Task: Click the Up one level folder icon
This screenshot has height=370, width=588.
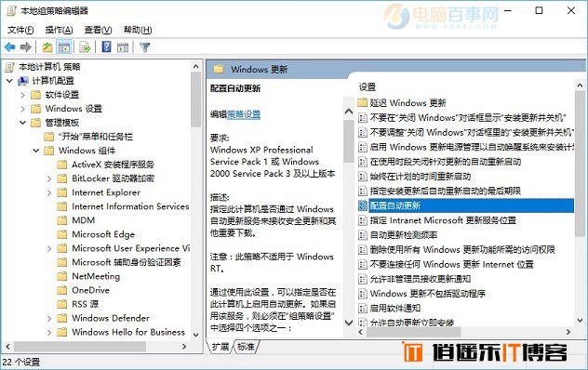Action: tap(47, 47)
